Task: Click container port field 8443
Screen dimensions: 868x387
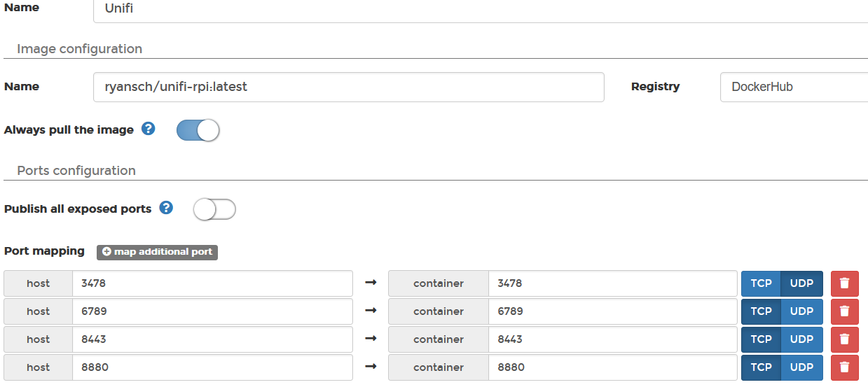Action: click(x=613, y=339)
